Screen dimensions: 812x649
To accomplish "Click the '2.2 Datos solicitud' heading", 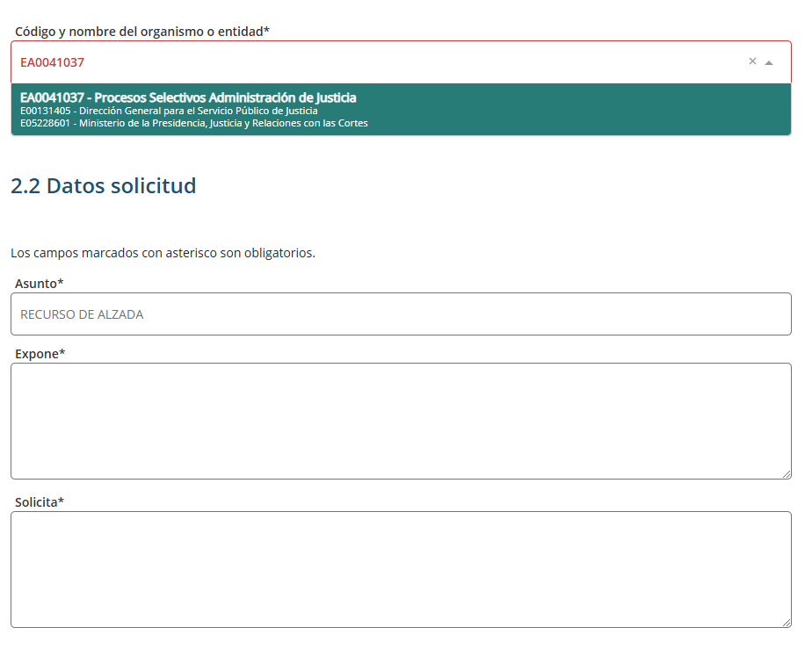I will [104, 186].
